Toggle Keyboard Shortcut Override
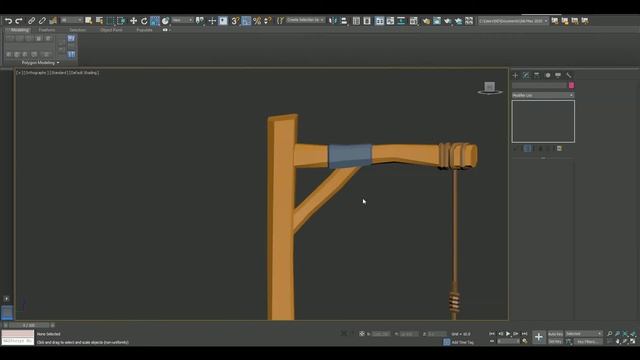This screenshot has height=360, width=640. point(223,20)
